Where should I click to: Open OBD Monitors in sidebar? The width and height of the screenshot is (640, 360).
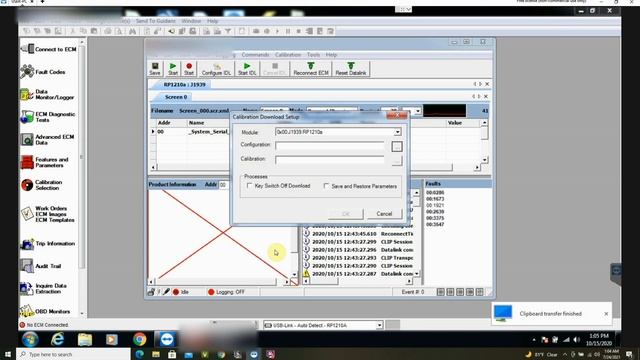pos(45,311)
